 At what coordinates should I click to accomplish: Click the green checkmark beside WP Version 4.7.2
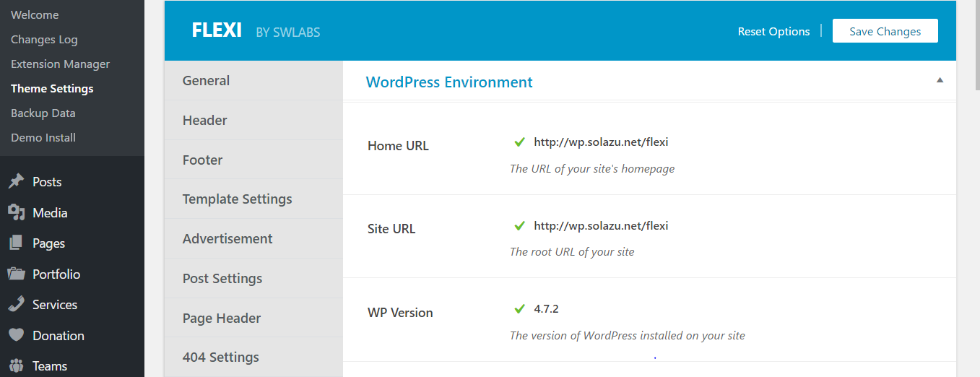[519, 309]
